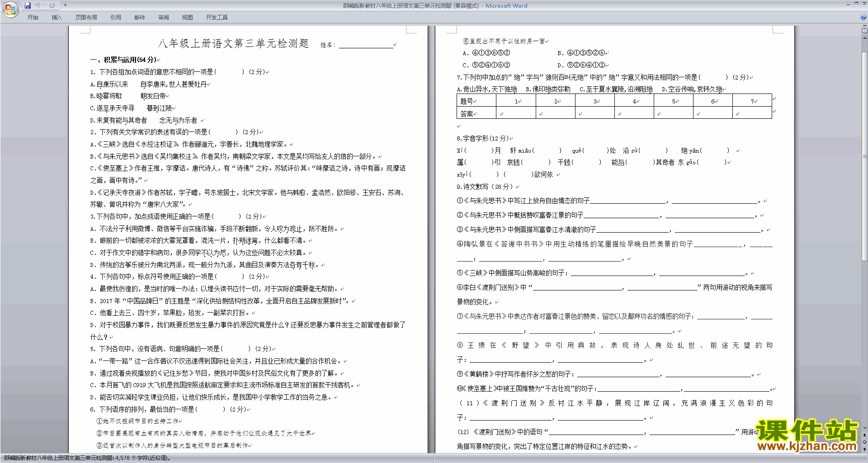The width and height of the screenshot is (868, 463).
Task: Click scrollbar up arrow
Action: coord(865,37)
